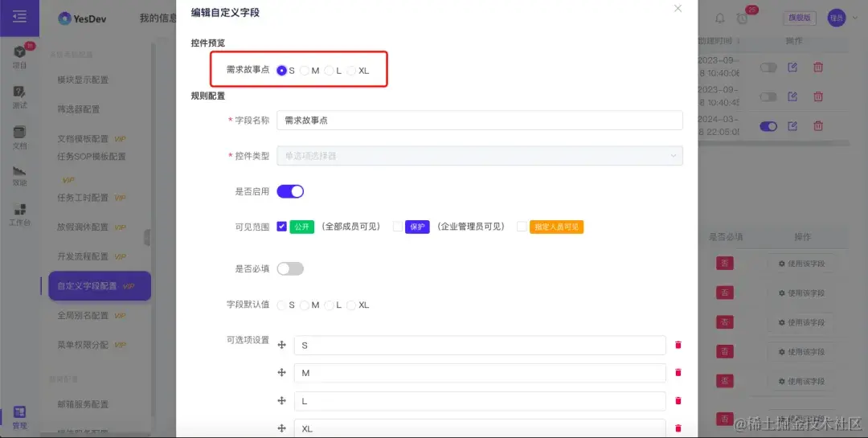Choose L as 字段默认值

tap(329, 305)
